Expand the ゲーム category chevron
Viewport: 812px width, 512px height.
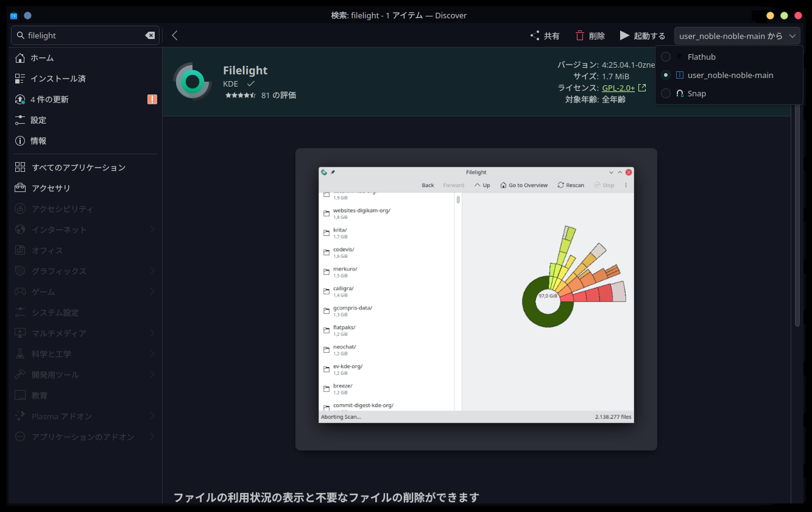pos(152,291)
